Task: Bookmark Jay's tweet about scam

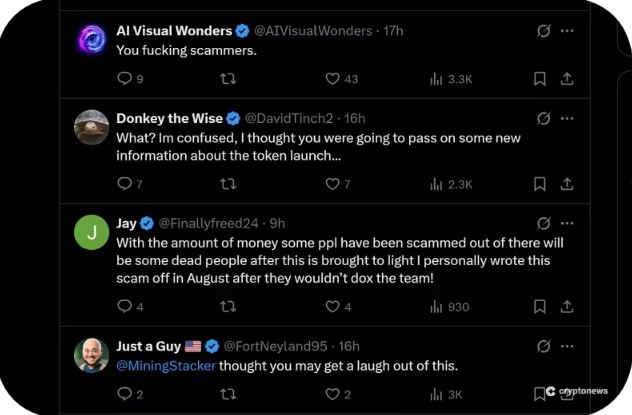Action: (x=540, y=307)
